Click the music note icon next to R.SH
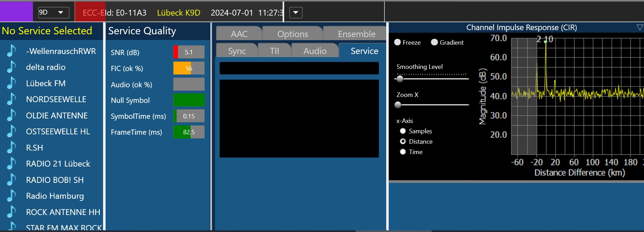Image resolution: width=644 pixels, height=232 pixels. pos(12,148)
